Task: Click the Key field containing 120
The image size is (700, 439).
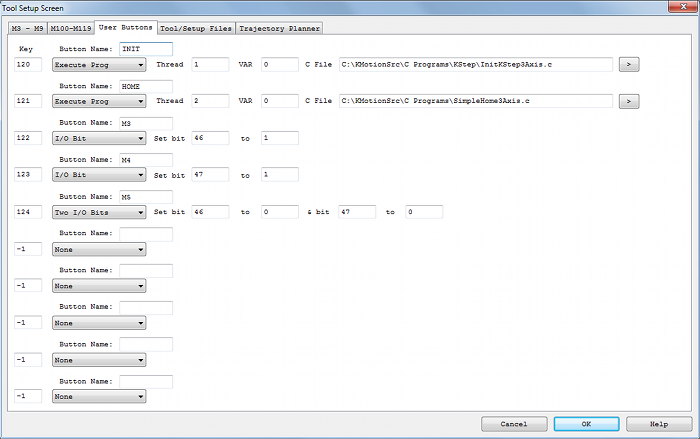Action: (x=28, y=65)
